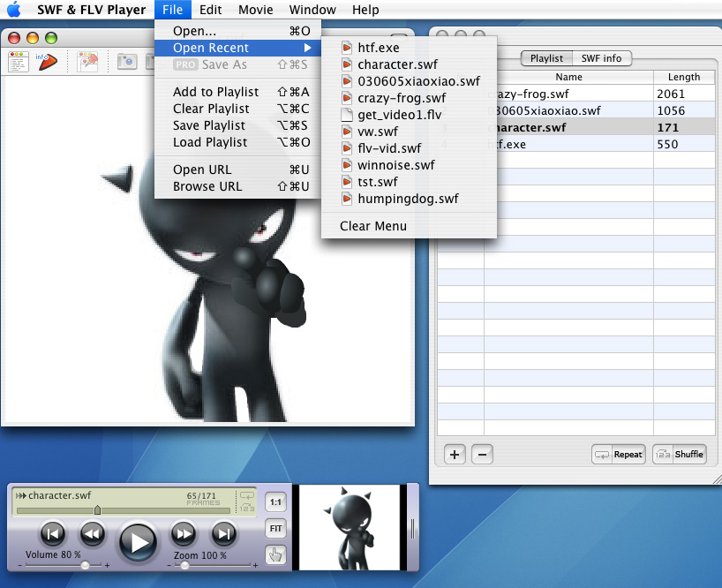Choose Load Playlist menu item

pos(237,142)
